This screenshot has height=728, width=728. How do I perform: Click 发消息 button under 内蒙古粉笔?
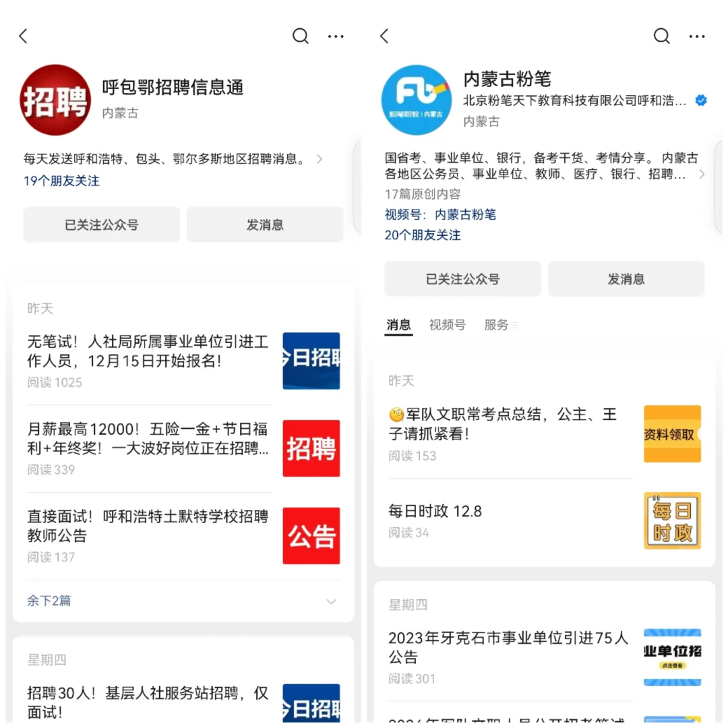[x=626, y=279]
